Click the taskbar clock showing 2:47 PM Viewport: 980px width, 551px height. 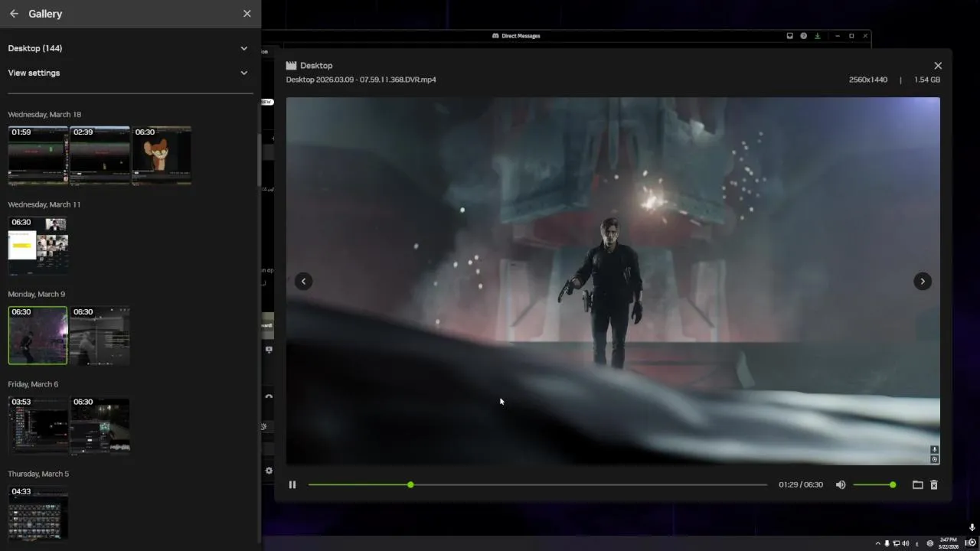point(949,543)
